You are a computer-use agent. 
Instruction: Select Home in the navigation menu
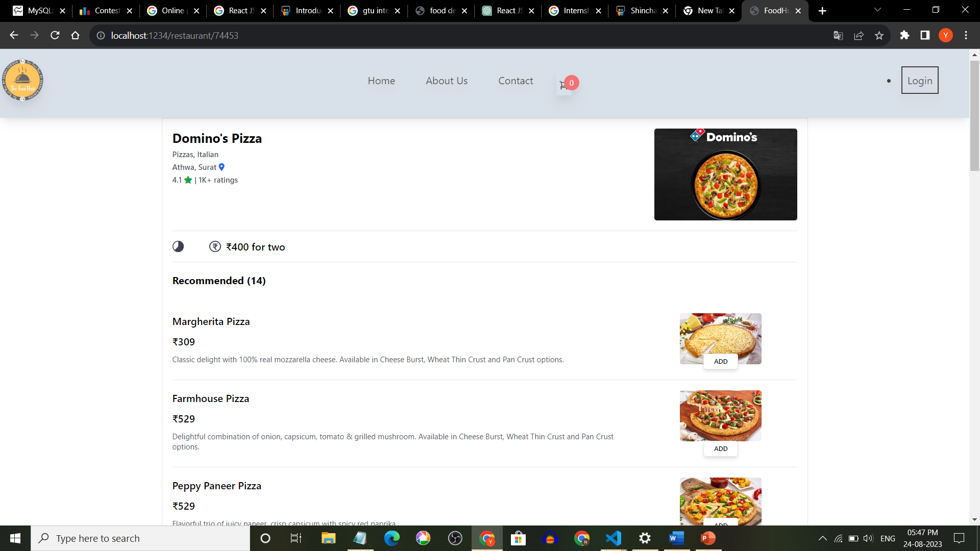click(x=381, y=81)
